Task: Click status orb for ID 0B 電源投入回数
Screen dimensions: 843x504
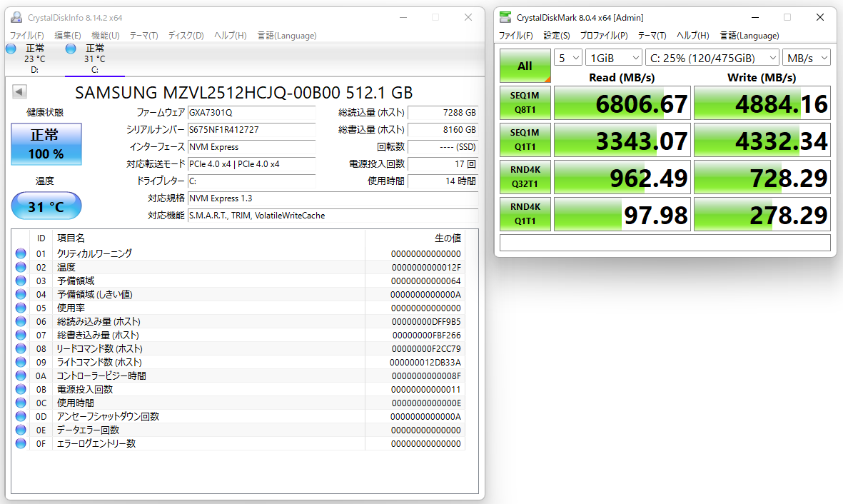Action: pos(21,389)
